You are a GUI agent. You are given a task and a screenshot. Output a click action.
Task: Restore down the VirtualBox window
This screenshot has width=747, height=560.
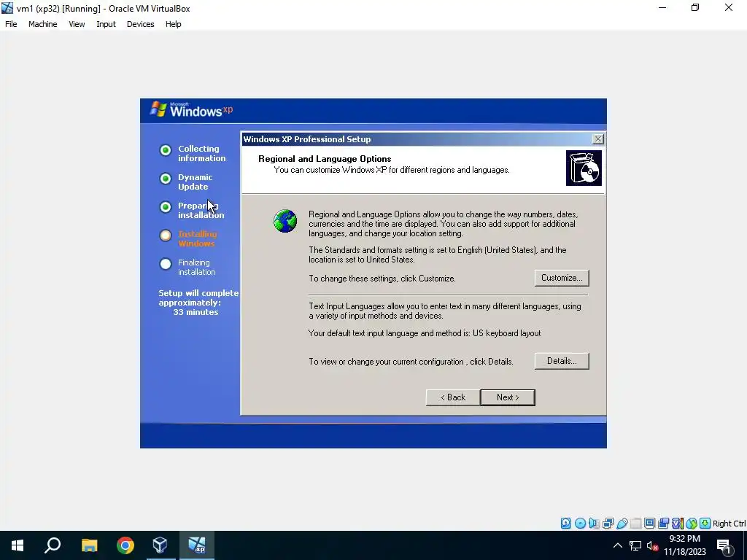(695, 8)
